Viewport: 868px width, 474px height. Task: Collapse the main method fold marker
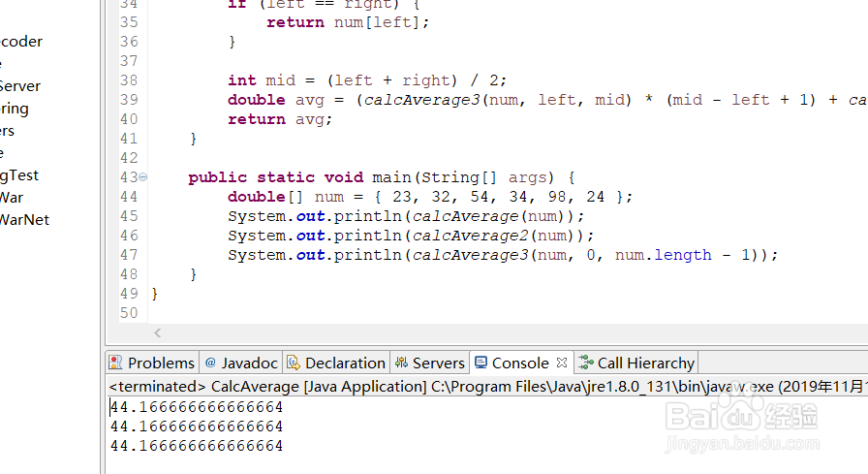[142, 177]
